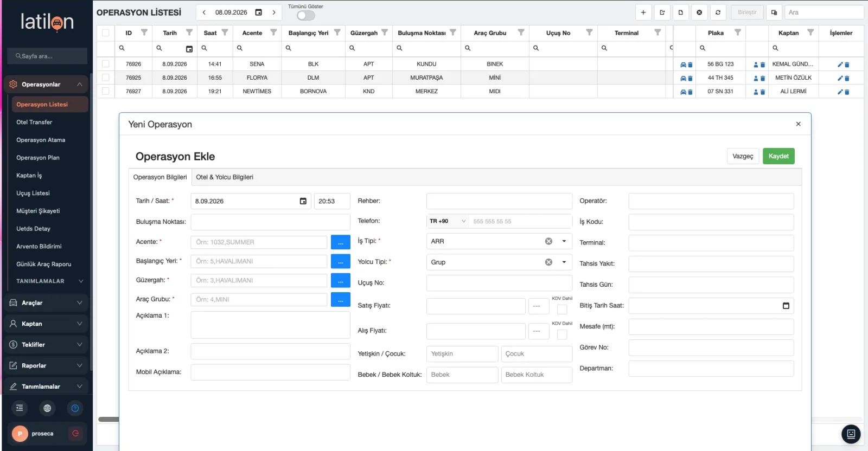Image resolution: width=868 pixels, height=451 pixels.
Task: Click the blue help question-mark icon
Action: click(75, 408)
